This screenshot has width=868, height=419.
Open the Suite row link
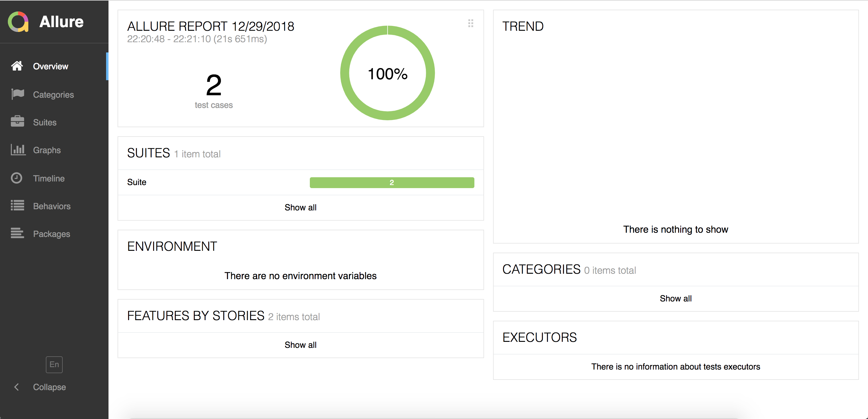(137, 182)
